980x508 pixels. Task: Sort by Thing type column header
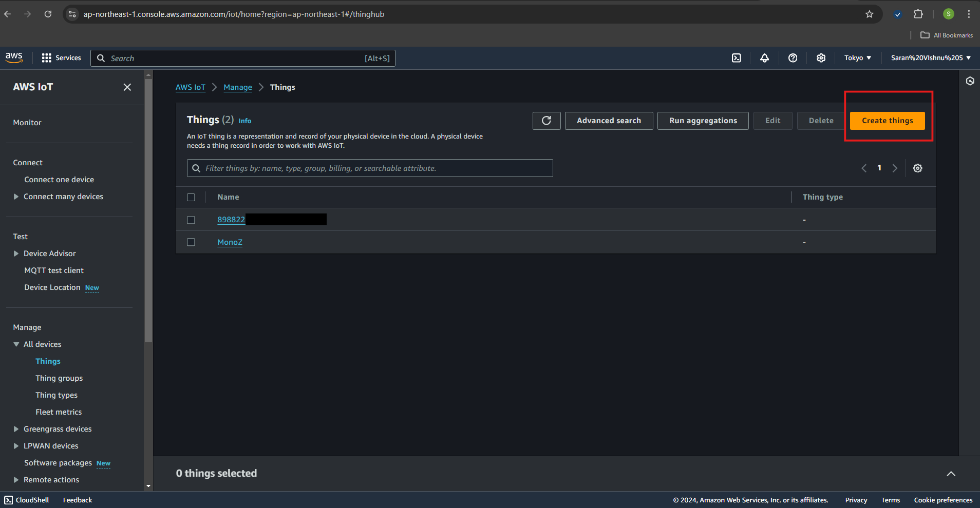823,197
